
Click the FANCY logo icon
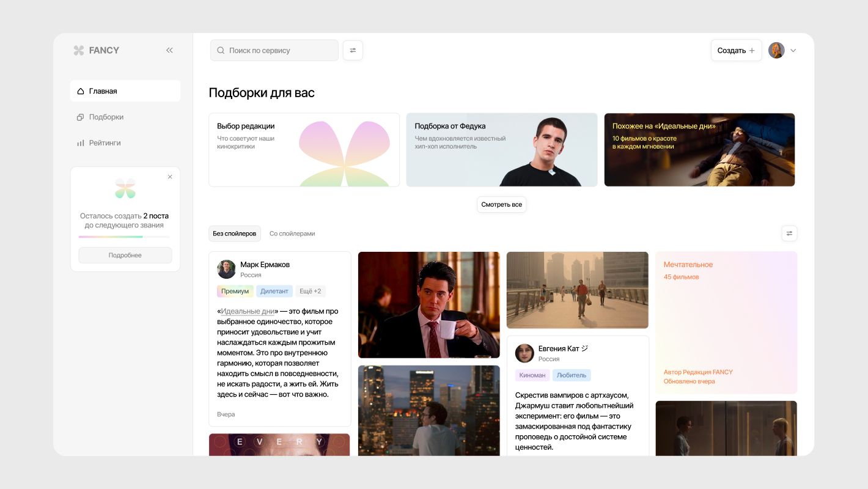(79, 51)
